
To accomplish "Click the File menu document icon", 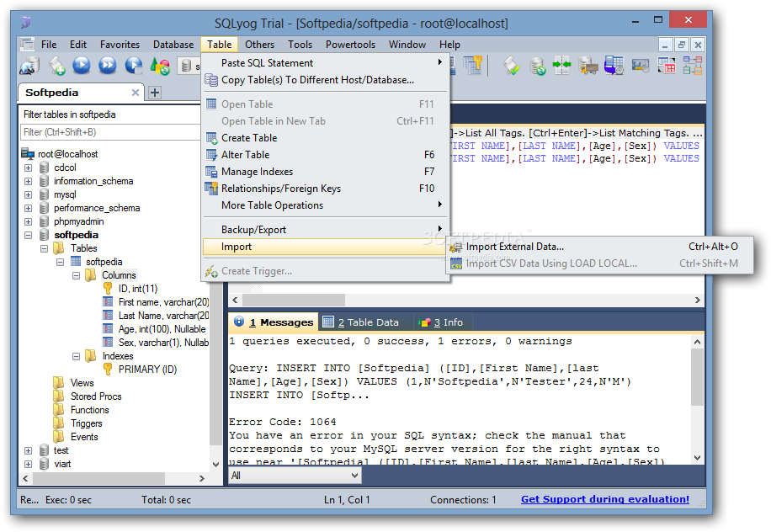I will tap(27, 45).
